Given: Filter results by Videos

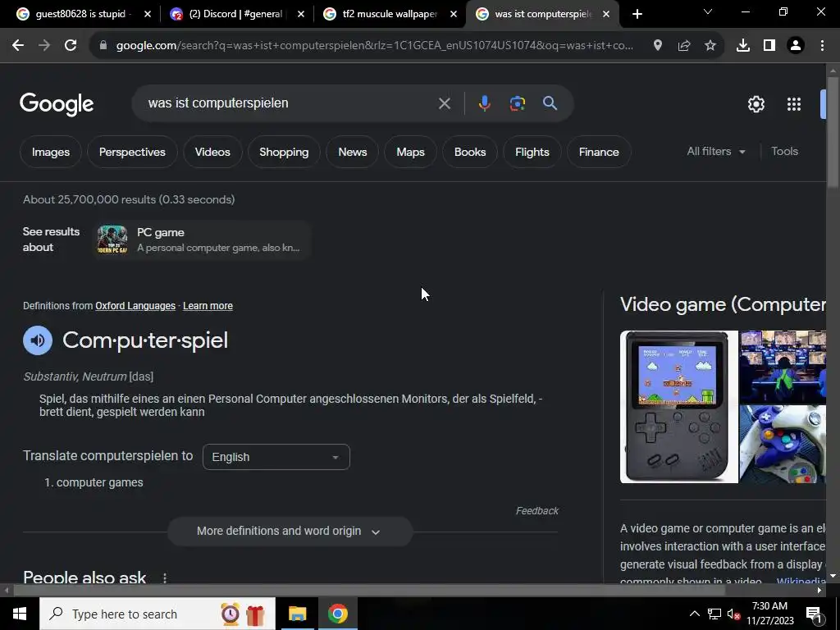Looking at the screenshot, I should point(212,152).
